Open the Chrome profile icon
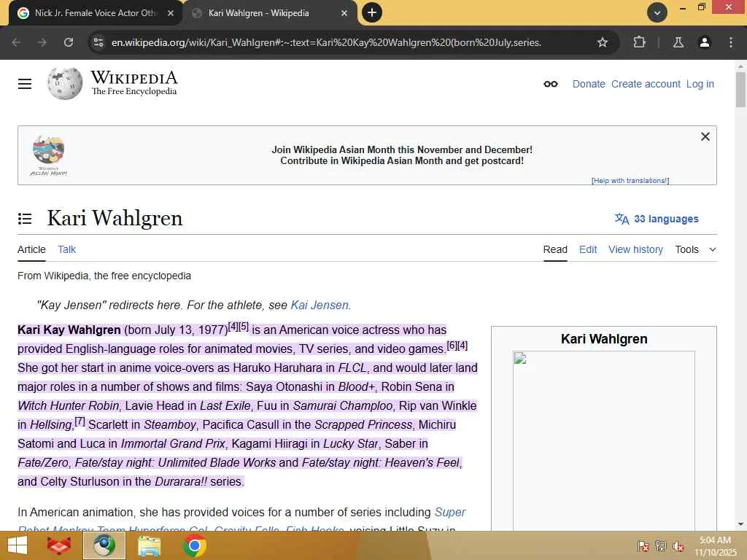Image resolution: width=747 pixels, height=560 pixels. point(705,42)
